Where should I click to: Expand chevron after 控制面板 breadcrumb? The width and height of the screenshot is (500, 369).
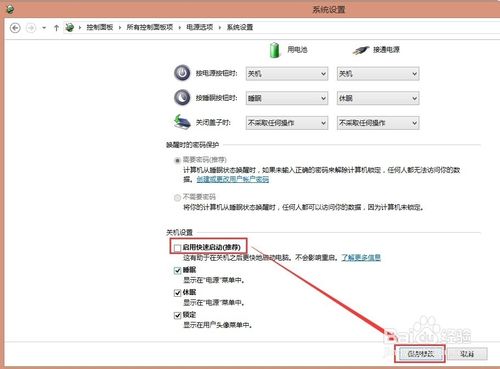point(120,28)
